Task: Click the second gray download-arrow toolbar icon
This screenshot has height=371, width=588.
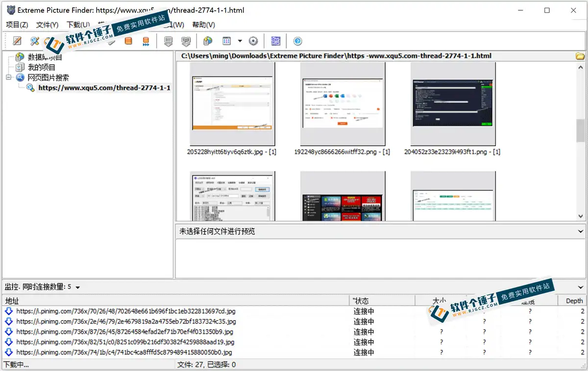Action: click(x=186, y=41)
